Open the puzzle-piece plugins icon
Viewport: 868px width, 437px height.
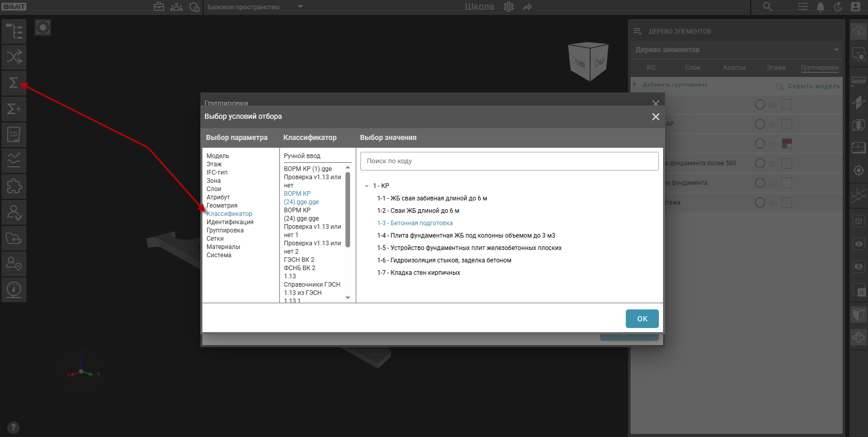14,186
